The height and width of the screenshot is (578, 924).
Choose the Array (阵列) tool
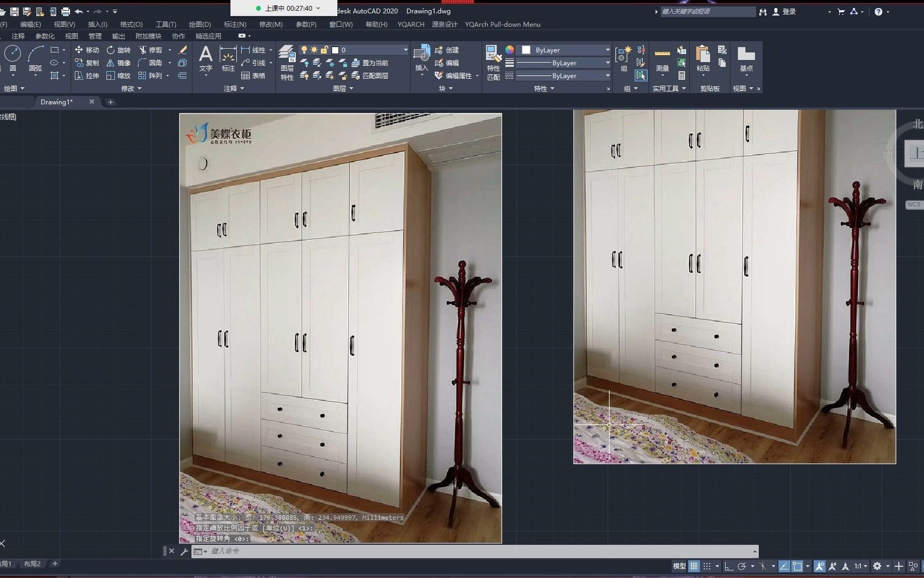click(150, 75)
